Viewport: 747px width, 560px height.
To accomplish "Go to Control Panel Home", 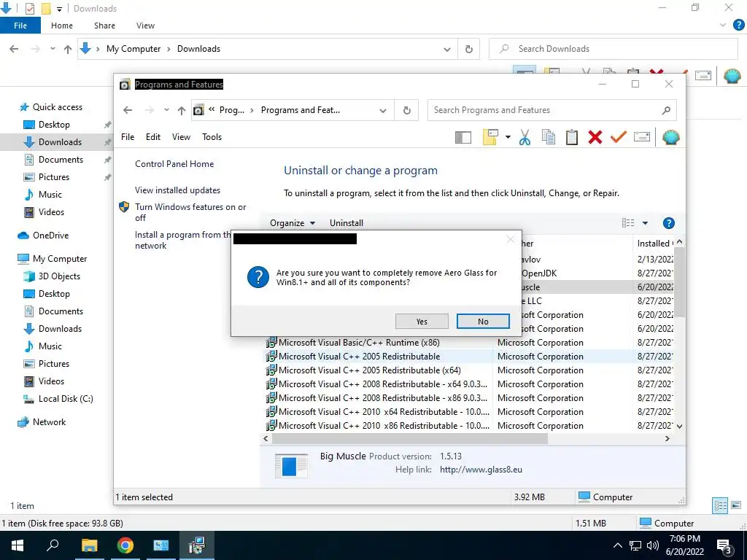I will 174,164.
